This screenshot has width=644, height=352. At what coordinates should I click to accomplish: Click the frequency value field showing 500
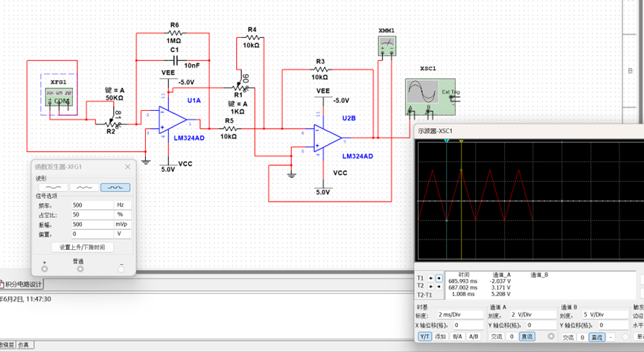click(x=92, y=205)
